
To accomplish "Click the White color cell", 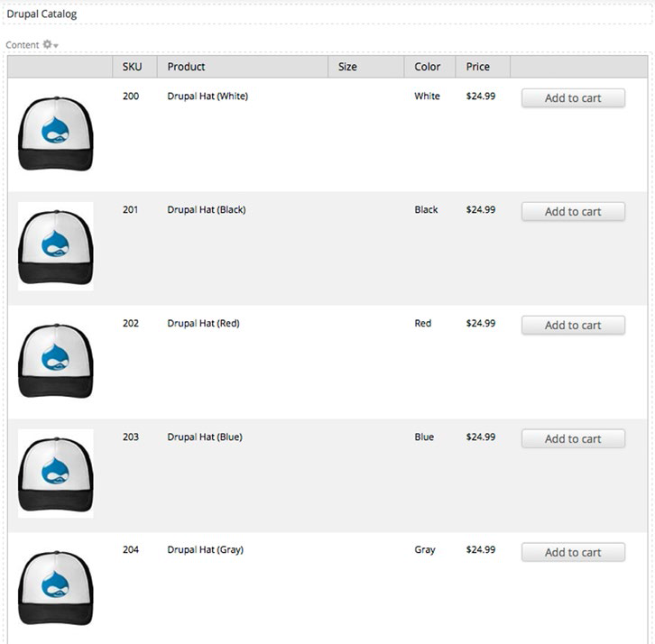I will (x=427, y=96).
